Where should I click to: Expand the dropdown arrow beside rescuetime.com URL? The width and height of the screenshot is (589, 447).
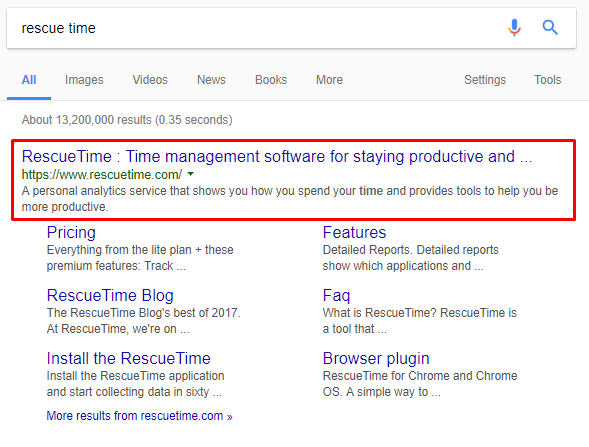(x=191, y=174)
